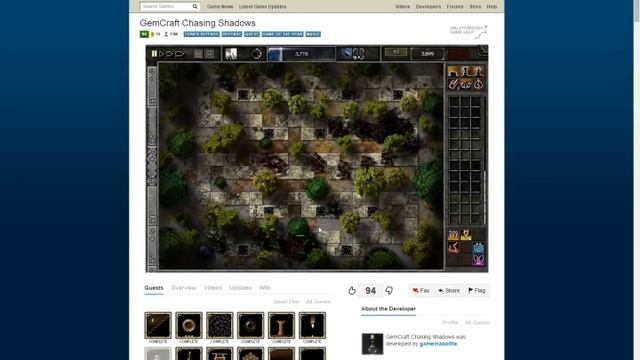640x360 pixels.
Task: Click the horseshoe-shaped icon in game top bar
Action: (x=358, y=53)
